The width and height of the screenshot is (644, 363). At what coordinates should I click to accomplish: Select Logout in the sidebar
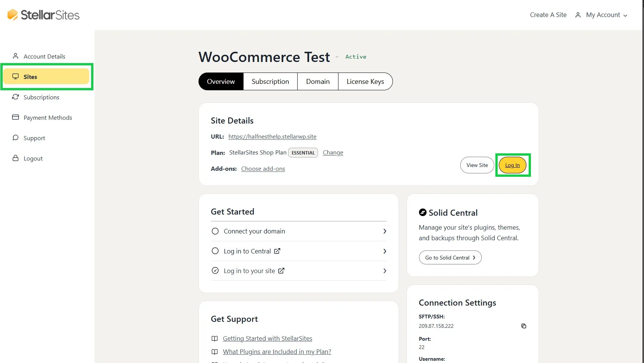[33, 158]
